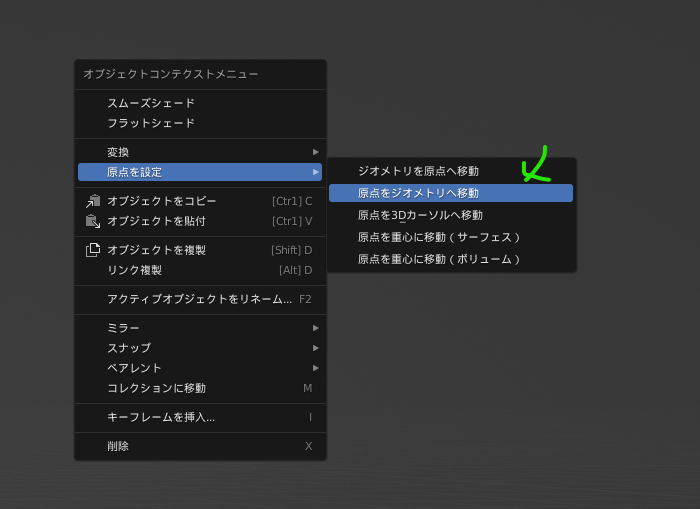This screenshot has width=700, height=509.
Task: Select コレクションに移動 entry
Action: (200, 388)
